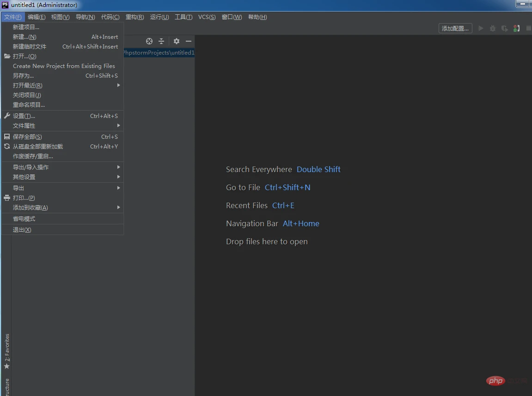Image resolution: width=532 pixels, height=396 pixels.
Task: Click the Debug bug icon in toolbar
Action: pyautogui.click(x=493, y=28)
